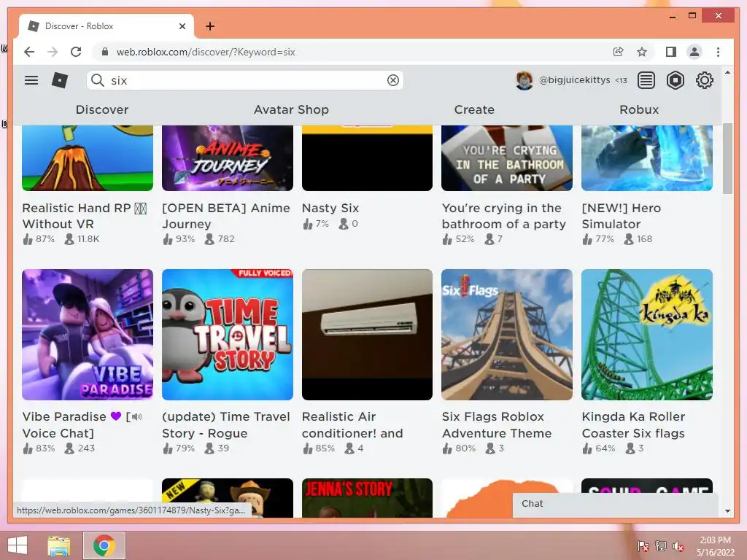Click the search box containing six
This screenshot has width=747, height=560.
(245, 80)
